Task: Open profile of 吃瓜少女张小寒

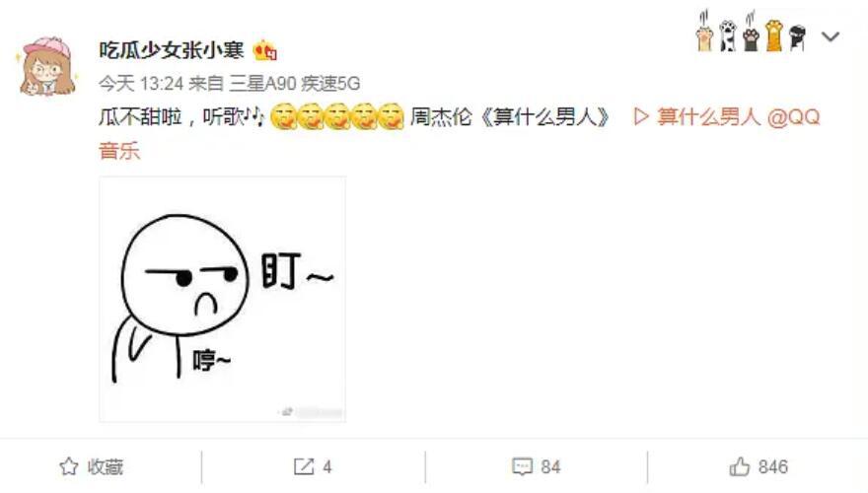Action: pos(171,50)
